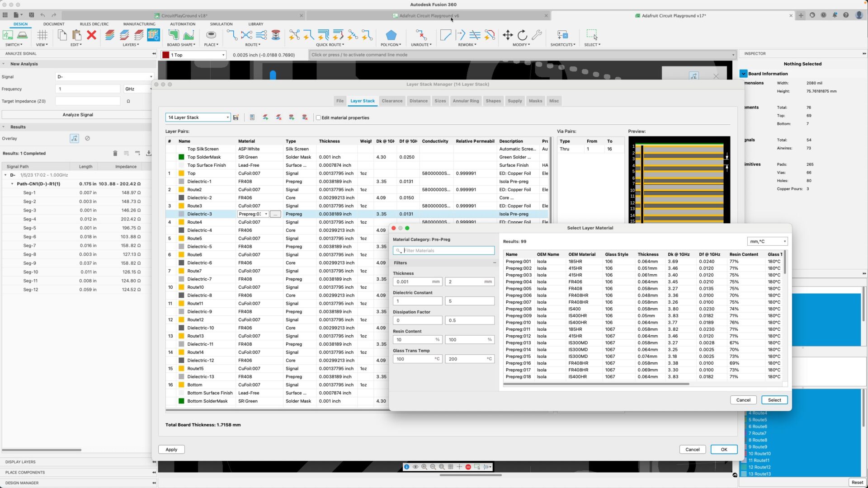Click the grid icon above View

(x=42, y=35)
